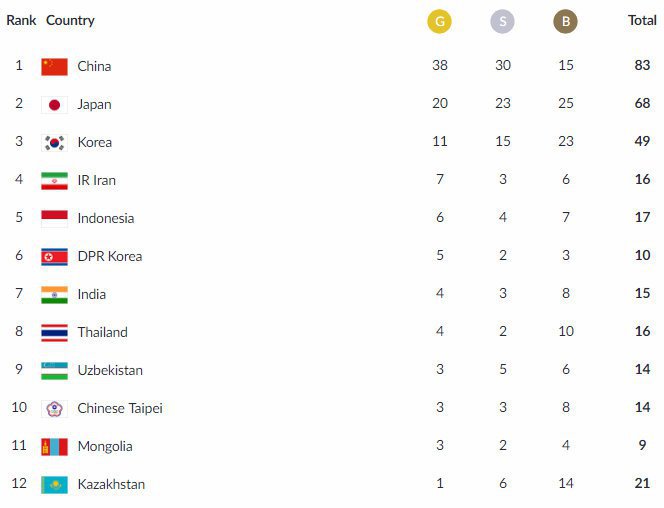Sort by the gold medal column
This screenshot has width=664, height=508.
439,21
